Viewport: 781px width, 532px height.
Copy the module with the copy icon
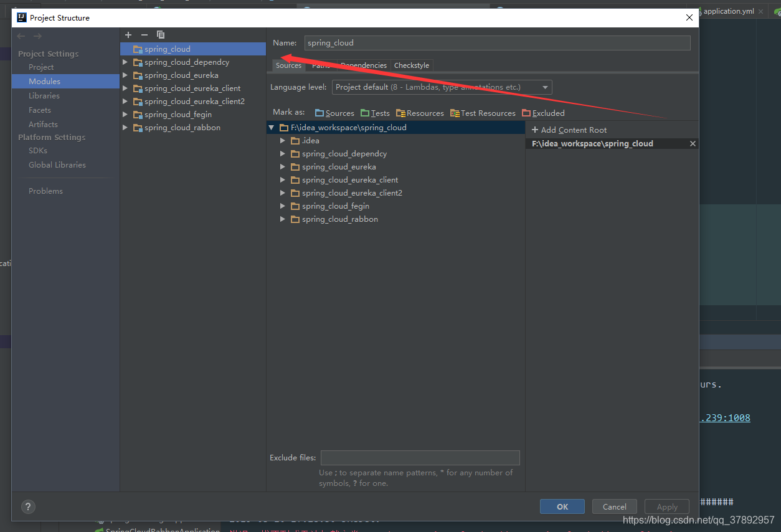pos(160,35)
